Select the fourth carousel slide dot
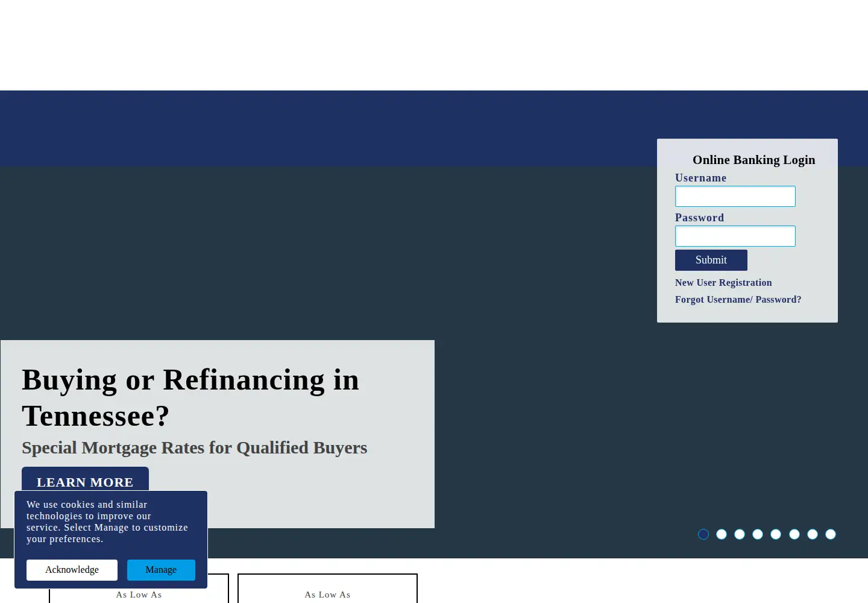The image size is (868, 603). (x=758, y=534)
